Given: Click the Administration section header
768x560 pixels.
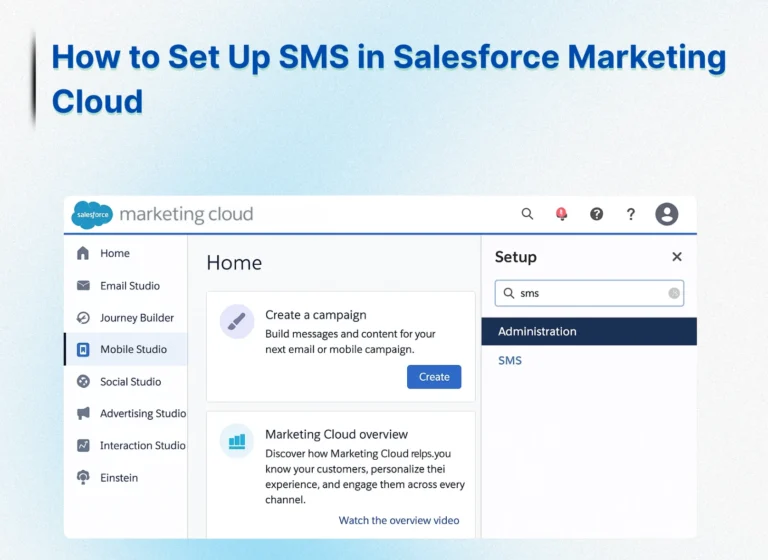Looking at the screenshot, I should [589, 331].
